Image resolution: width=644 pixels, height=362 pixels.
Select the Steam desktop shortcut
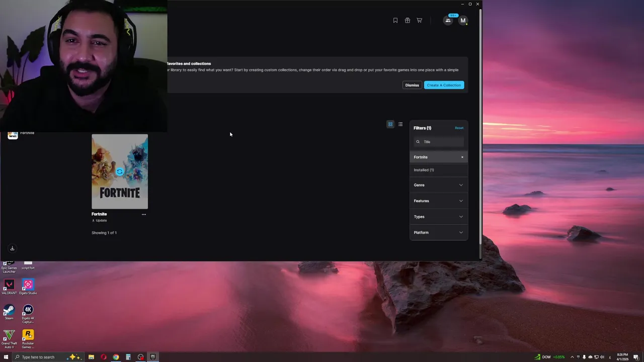coord(9,312)
